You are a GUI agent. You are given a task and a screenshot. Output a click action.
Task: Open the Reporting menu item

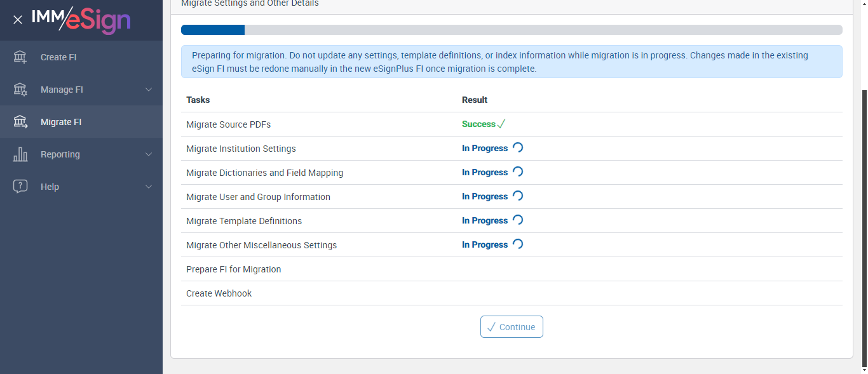(x=60, y=154)
